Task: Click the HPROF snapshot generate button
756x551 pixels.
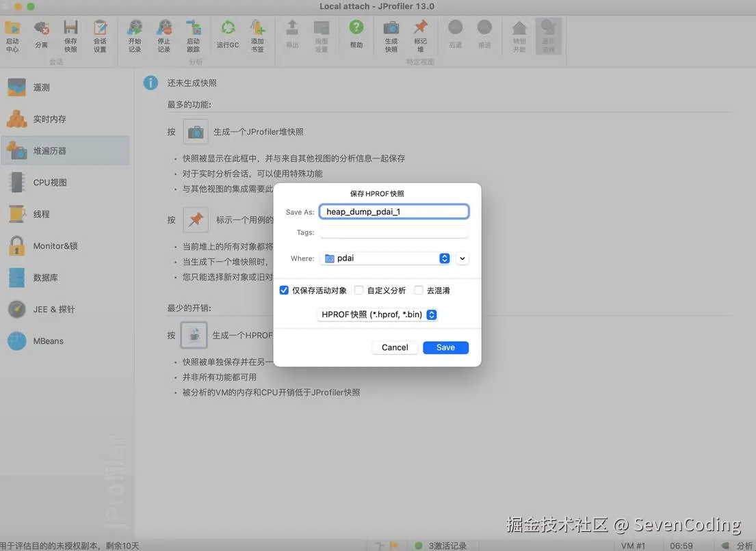Action: 194,335
